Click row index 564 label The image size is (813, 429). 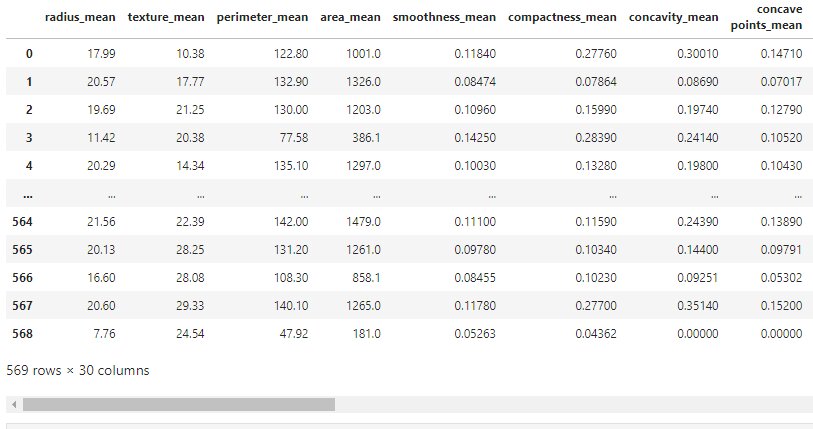coord(20,229)
